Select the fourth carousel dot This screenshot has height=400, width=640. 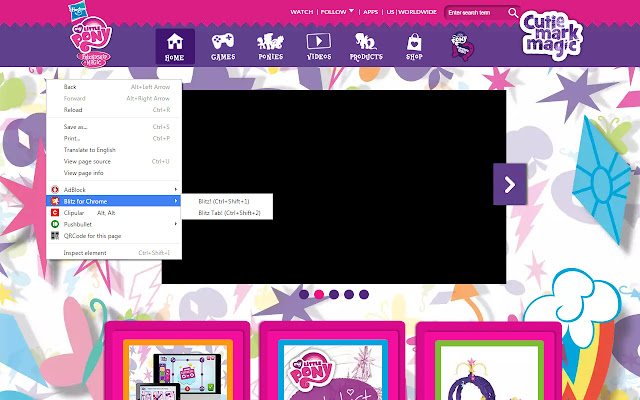[349, 294]
